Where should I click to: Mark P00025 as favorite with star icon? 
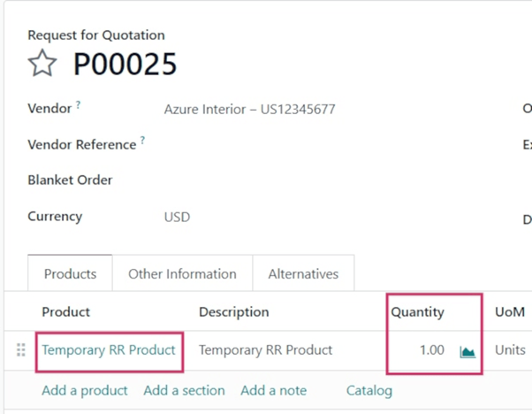(42, 64)
